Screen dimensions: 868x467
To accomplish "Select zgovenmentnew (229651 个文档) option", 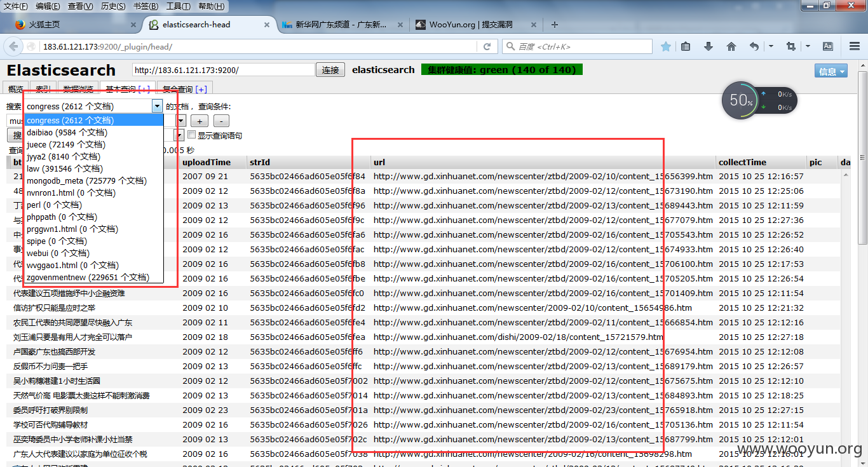I will click(x=93, y=277).
